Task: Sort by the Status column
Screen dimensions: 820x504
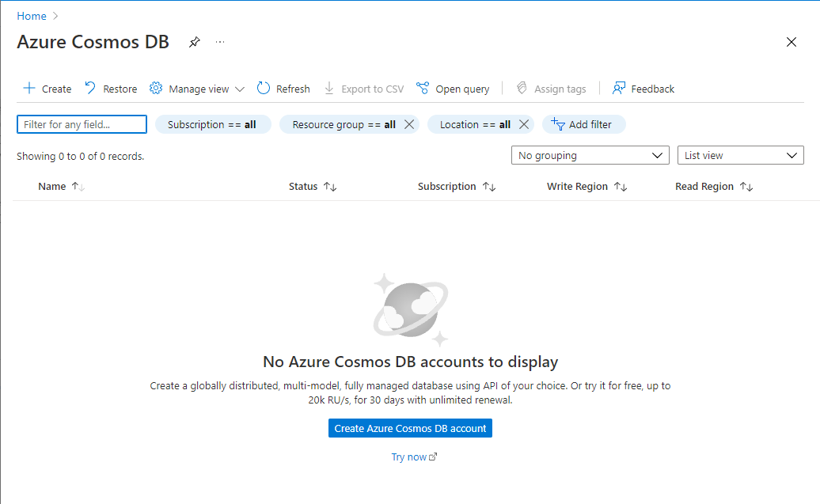Action: coord(313,187)
